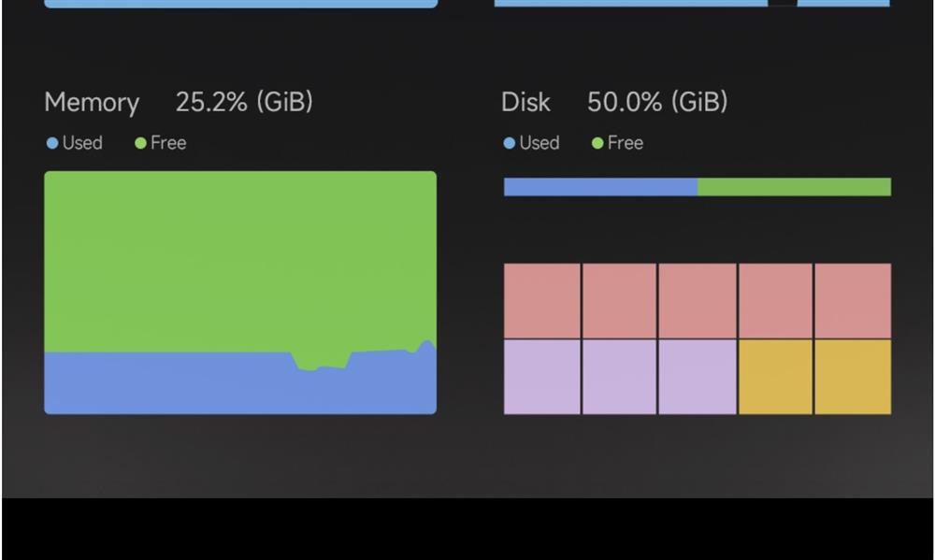
Task: Click the blue Used dot under Disk
Action: (x=509, y=143)
